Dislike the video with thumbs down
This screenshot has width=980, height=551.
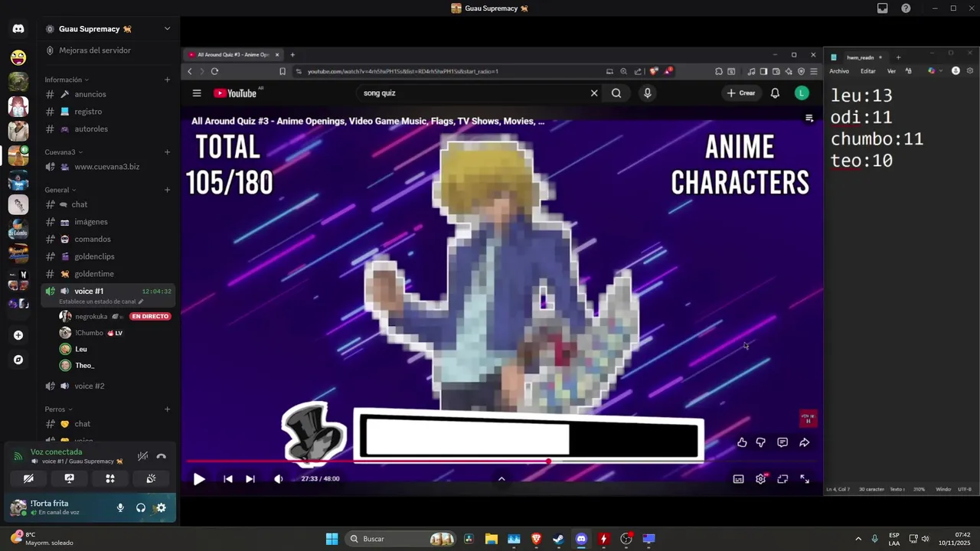click(760, 442)
